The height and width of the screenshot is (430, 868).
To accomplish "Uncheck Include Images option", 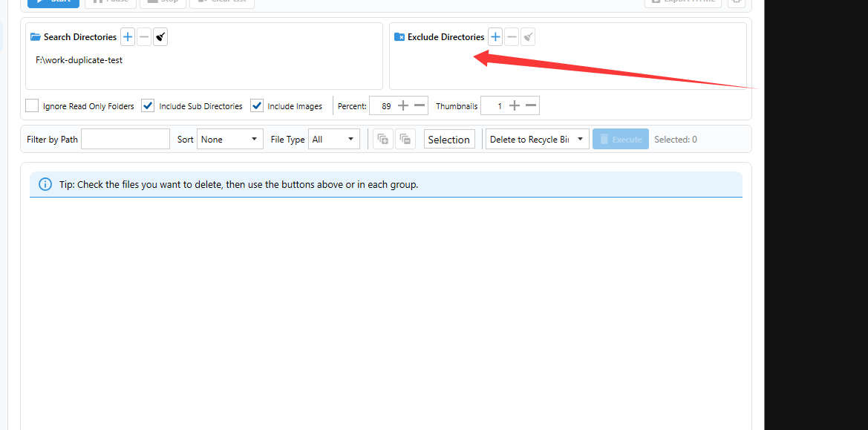I will click(257, 105).
